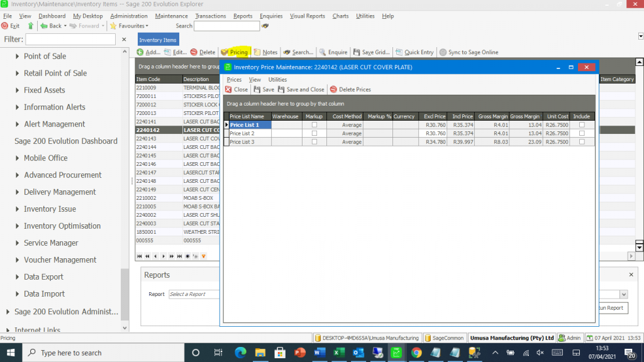The image size is (644, 362).
Task: Click the Enquire magnifier icon
Action: click(323, 52)
